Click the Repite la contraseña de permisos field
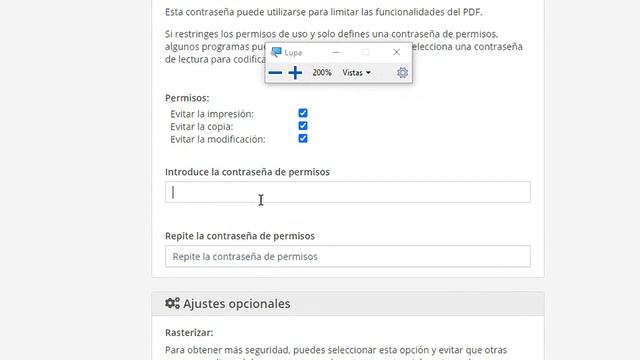 pyautogui.click(x=348, y=256)
